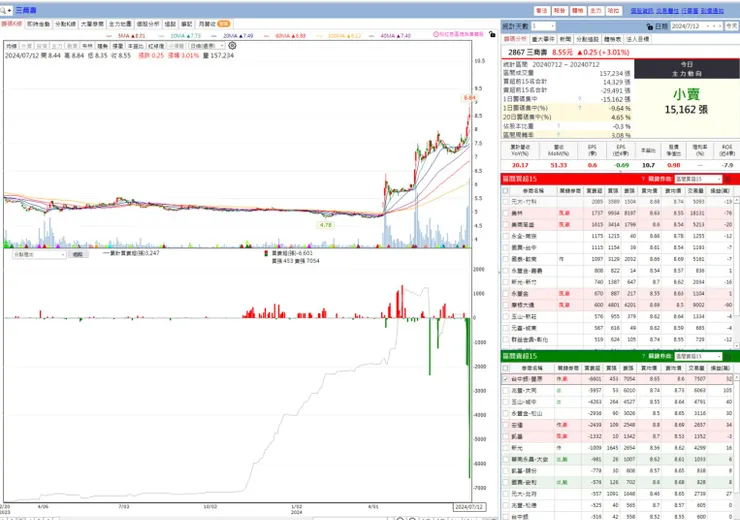Open the 到價通知 link
Viewport: 740px width, 520px height.
click(712, 10)
